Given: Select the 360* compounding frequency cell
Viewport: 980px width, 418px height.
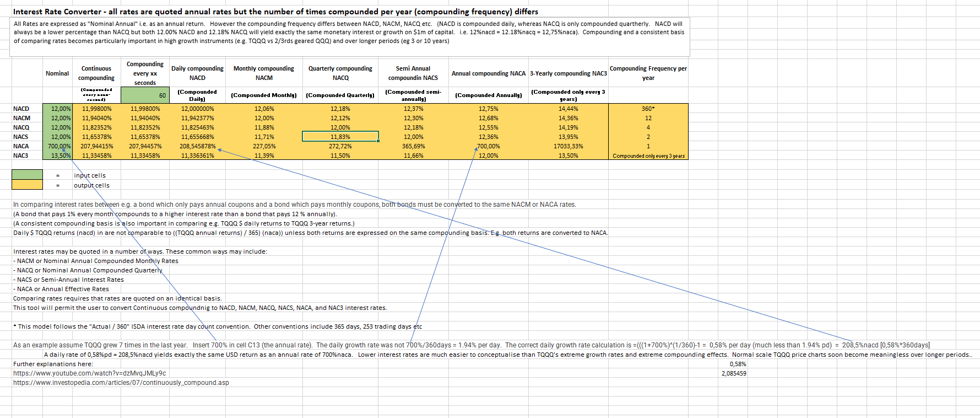Looking at the screenshot, I should pyautogui.click(x=648, y=109).
